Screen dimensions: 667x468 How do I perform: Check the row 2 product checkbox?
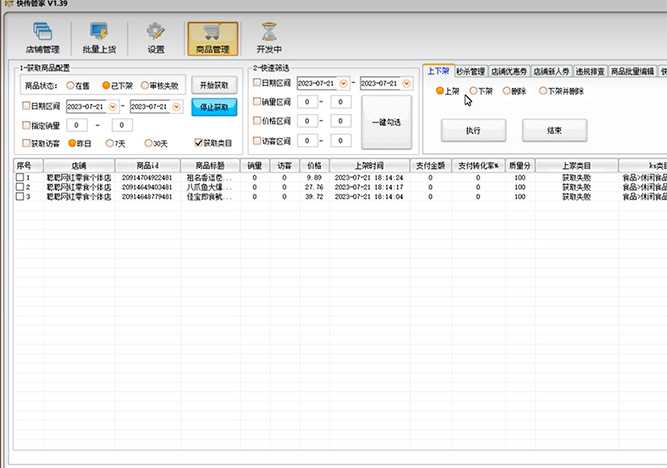click(x=20, y=187)
